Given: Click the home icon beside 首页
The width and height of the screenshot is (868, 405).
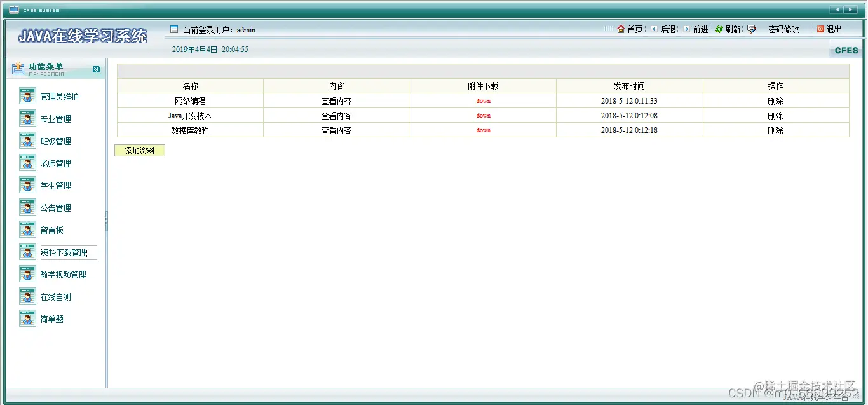Looking at the screenshot, I should click(x=621, y=29).
